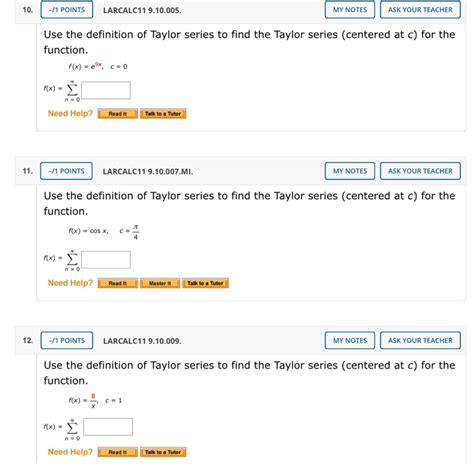
Task: Click Talk to a Tutor under question 10
Action: click(163, 114)
